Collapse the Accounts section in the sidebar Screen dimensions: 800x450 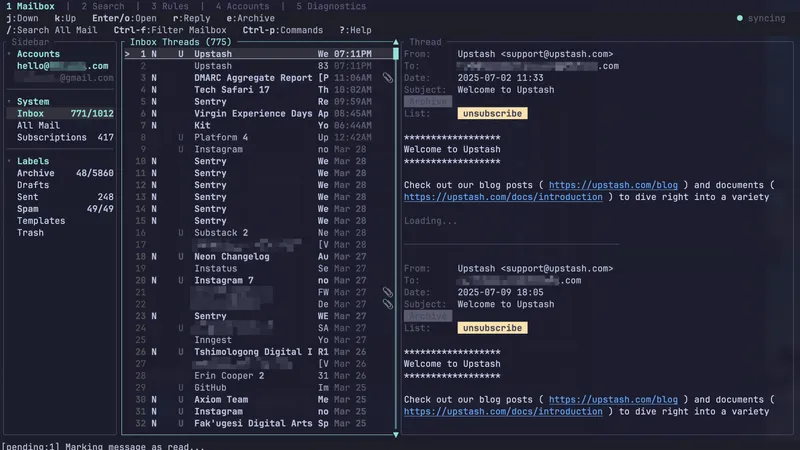(9, 54)
